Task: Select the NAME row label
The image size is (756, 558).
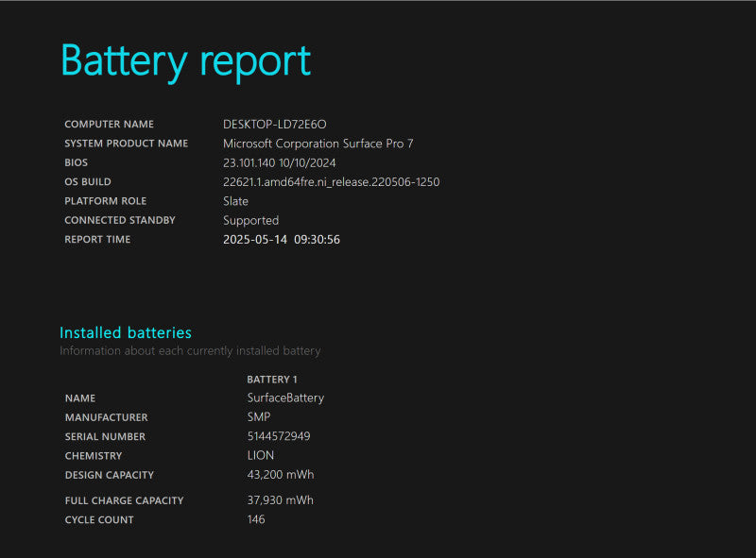Action: click(x=80, y=398)
